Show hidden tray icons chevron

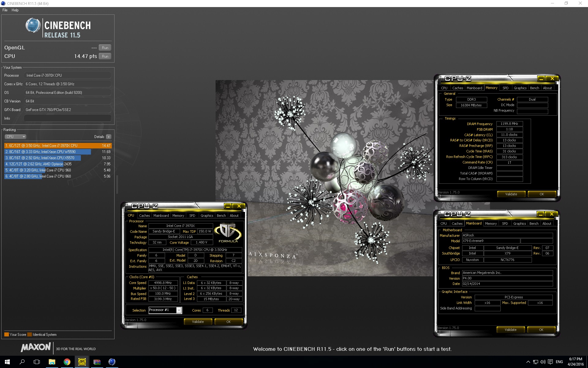[528, 362]
